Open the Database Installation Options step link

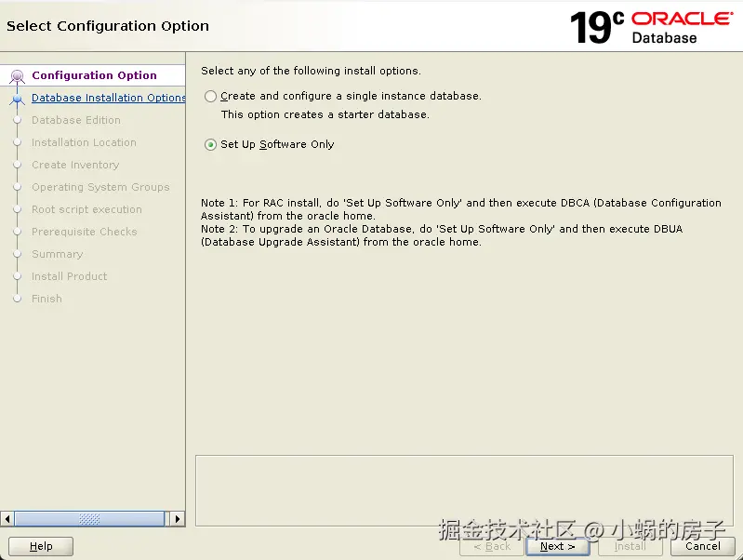(109, 98)
